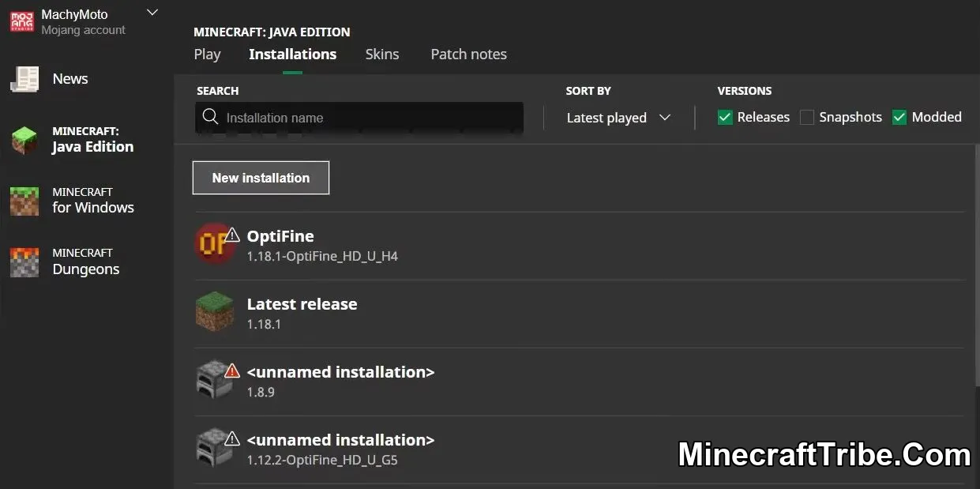Click the OptiFine OF installation icon
Viewport: 980px width, 489px height.
point(215,243)
